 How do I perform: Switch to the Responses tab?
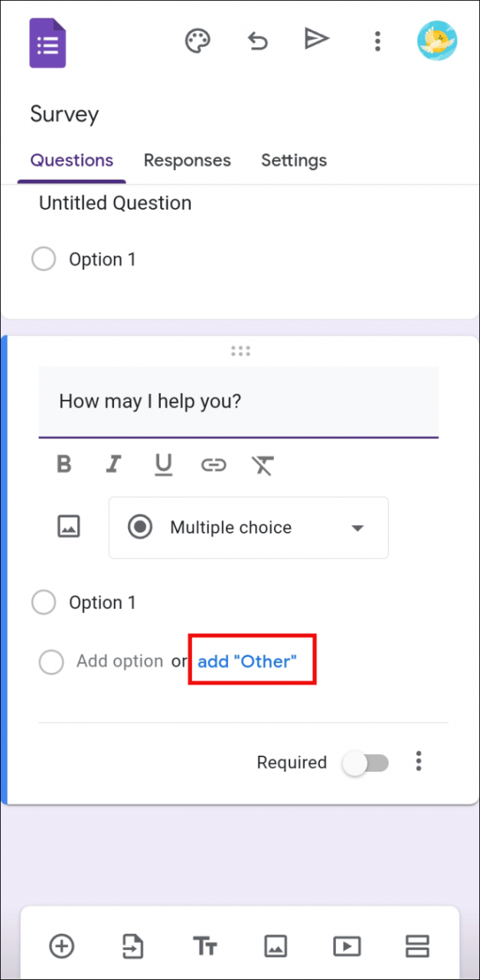(x=187, y=160)
